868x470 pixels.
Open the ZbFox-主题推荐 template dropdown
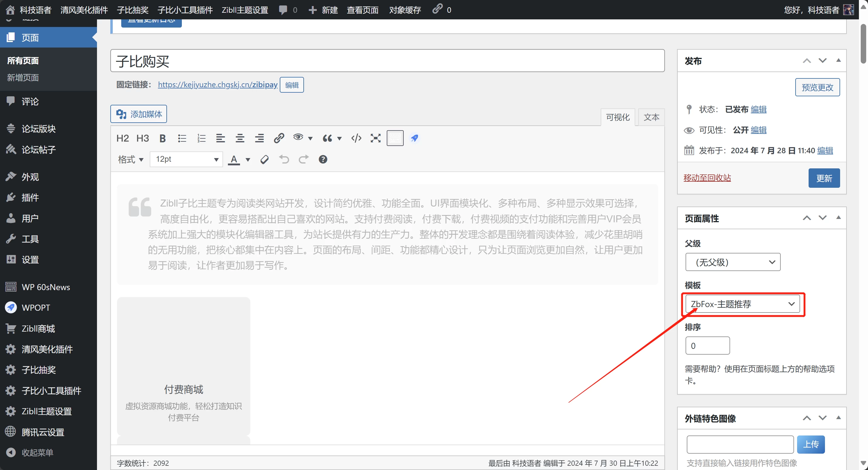[x=742, y=304]
